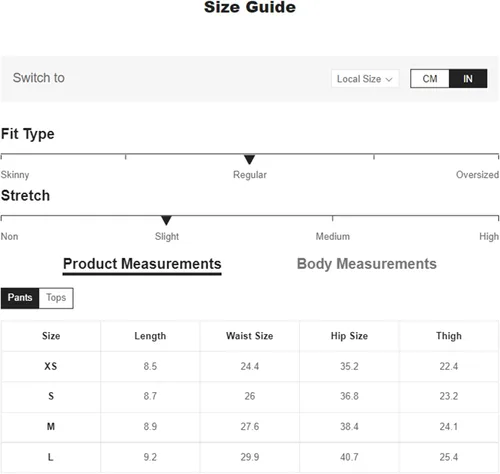Switch to Body Measurements tab
This screenshot has width=500, height=474.
point(367,264)
